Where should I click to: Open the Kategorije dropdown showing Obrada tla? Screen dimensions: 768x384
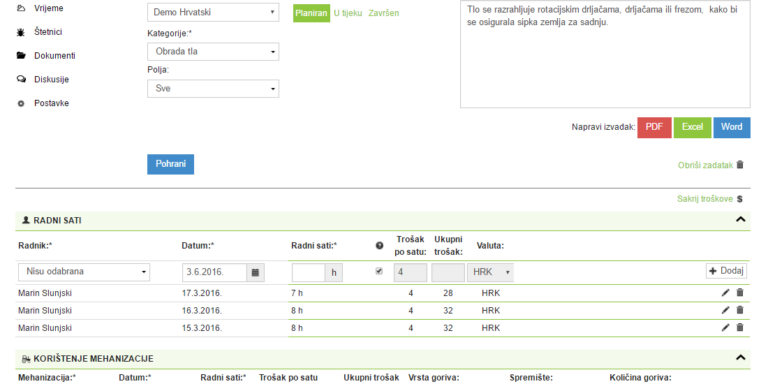click(213, 51)
